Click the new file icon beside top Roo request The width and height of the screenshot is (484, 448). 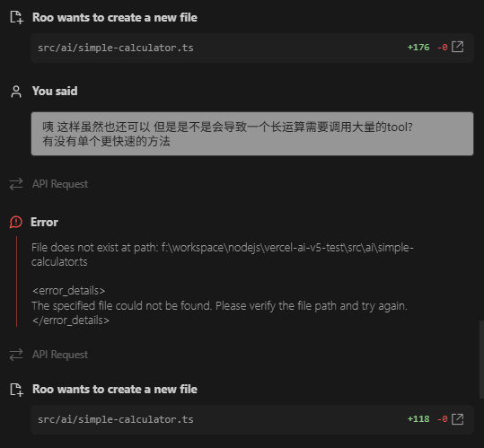pos(16,17)
